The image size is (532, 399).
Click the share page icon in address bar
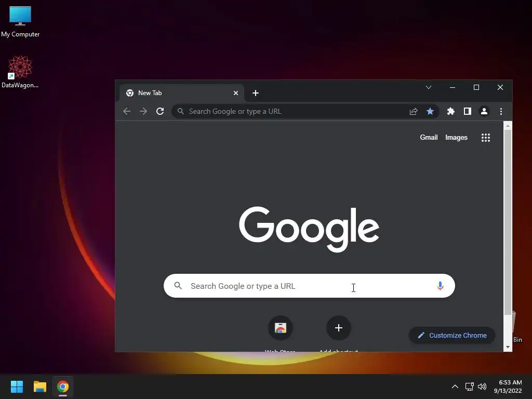413,111
